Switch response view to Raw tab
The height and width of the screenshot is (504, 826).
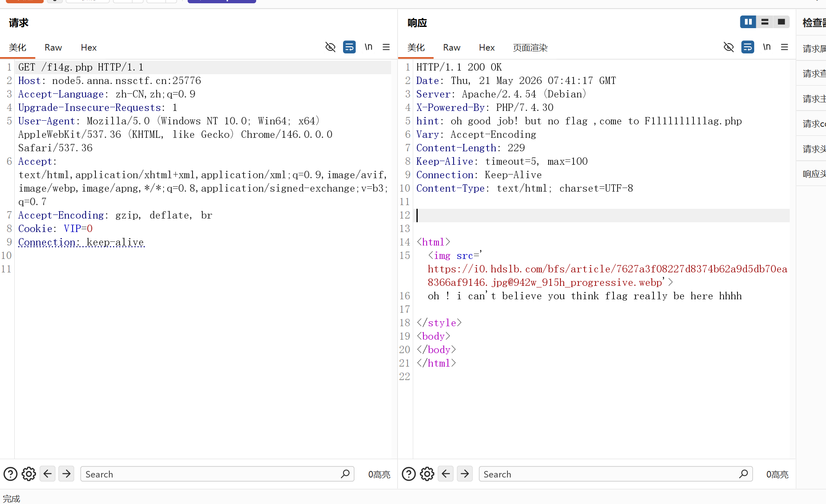452,48
